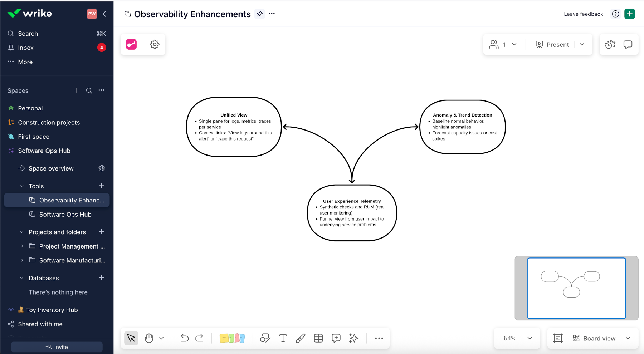
Task: Open Software Ops Hub whiteboard item
Action: pos(65,215)
